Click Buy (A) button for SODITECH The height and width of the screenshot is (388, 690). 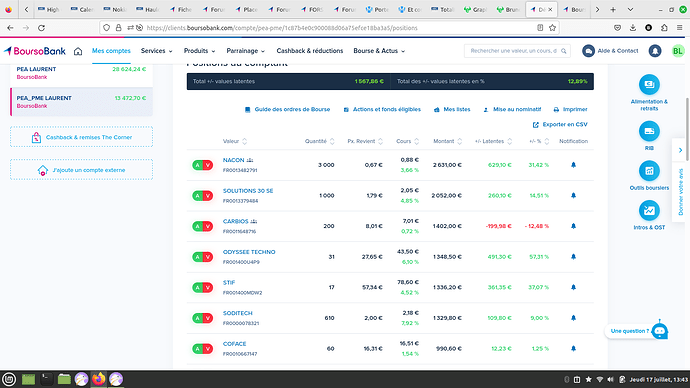point(198,318)
